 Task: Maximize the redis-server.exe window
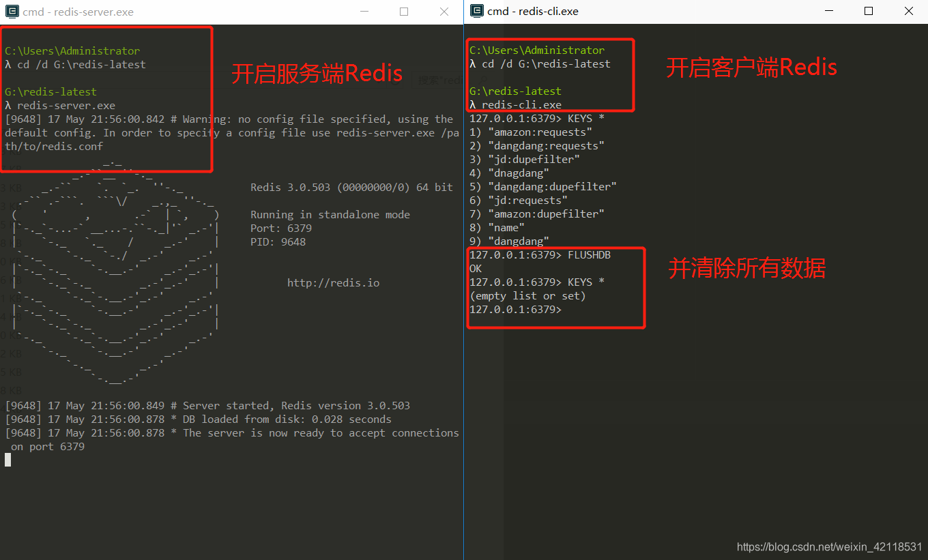tap(404, 12)
